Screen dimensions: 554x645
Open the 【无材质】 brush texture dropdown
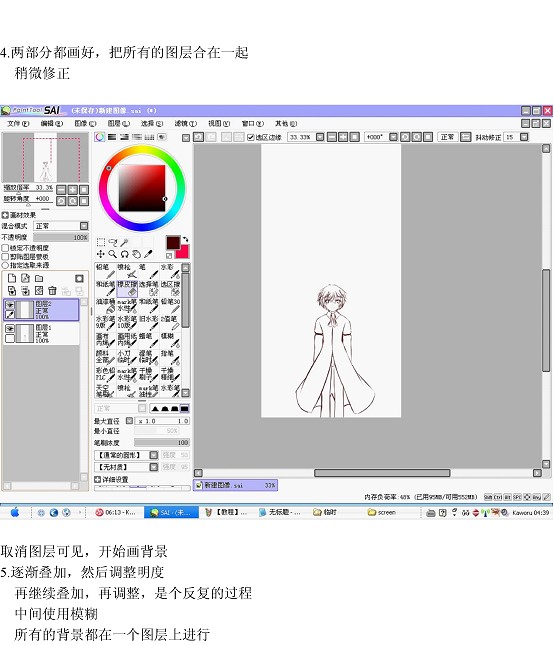pos(153,467)
